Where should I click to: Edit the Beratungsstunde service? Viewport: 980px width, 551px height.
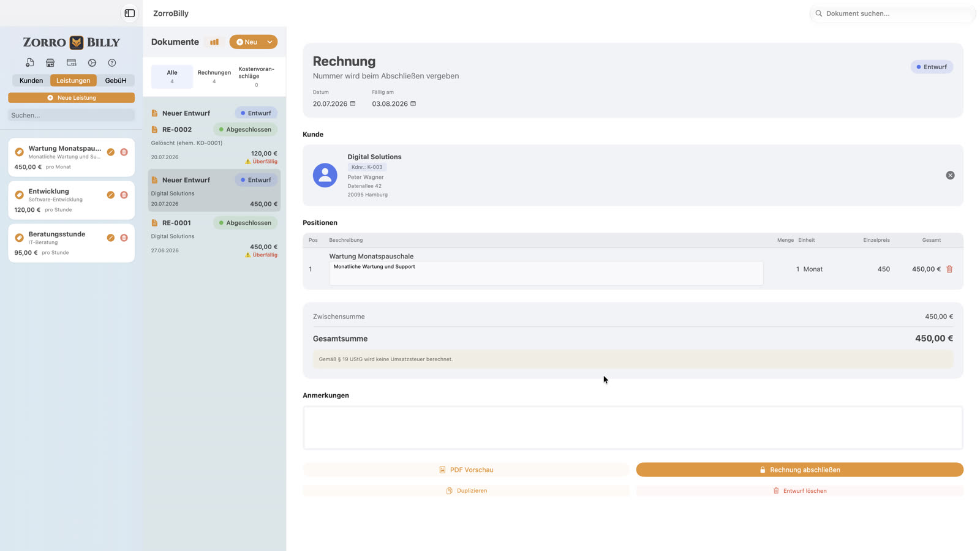point(111,238)
